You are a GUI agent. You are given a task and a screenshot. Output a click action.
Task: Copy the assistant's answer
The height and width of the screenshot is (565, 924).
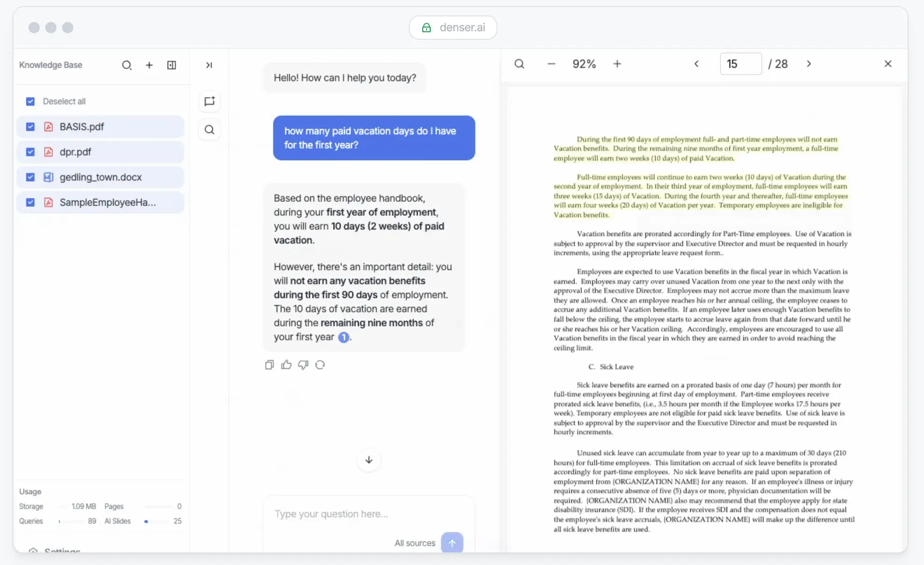269,365
